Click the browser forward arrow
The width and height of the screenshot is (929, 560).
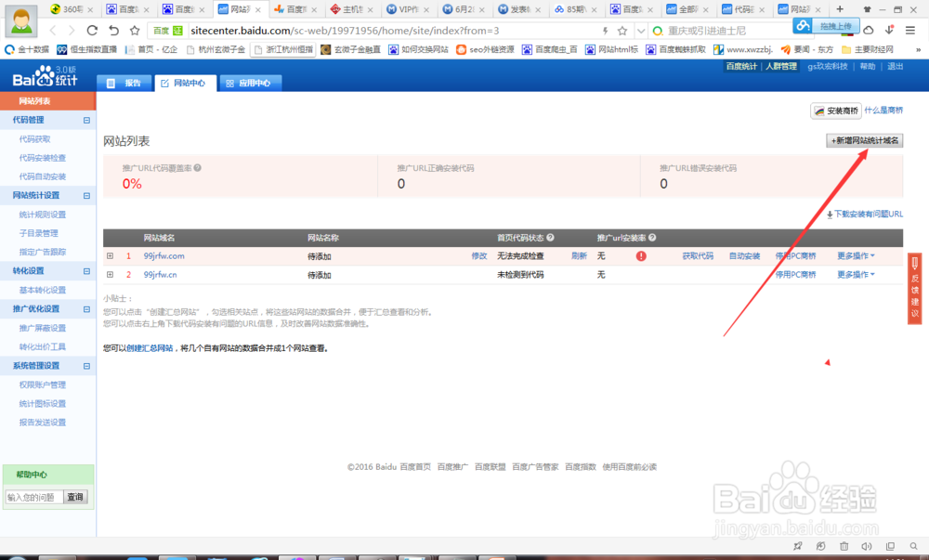[x=72, y=31]
